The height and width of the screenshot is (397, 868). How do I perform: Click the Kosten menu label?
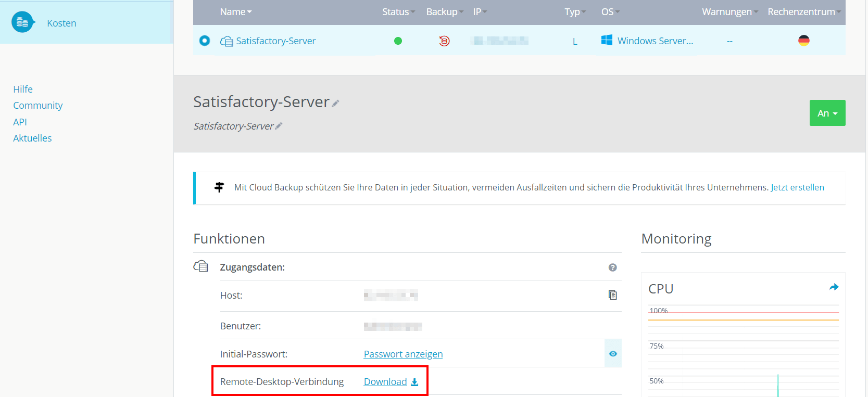pyautogui.click(x=61, y=23)
